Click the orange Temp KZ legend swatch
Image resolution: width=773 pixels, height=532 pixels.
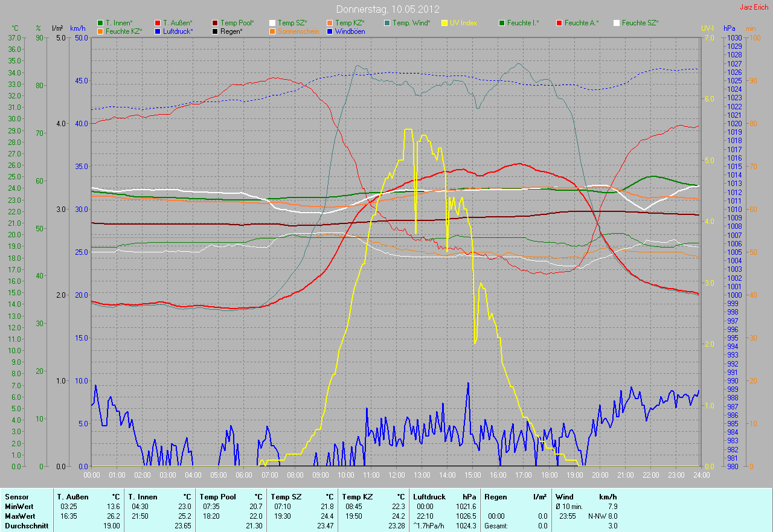pos(330,23)
